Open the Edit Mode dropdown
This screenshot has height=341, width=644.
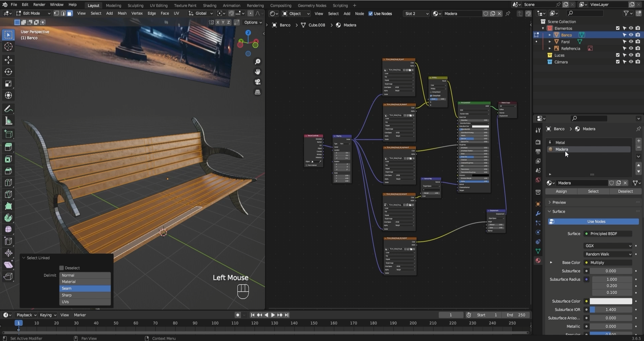[33, 13]
